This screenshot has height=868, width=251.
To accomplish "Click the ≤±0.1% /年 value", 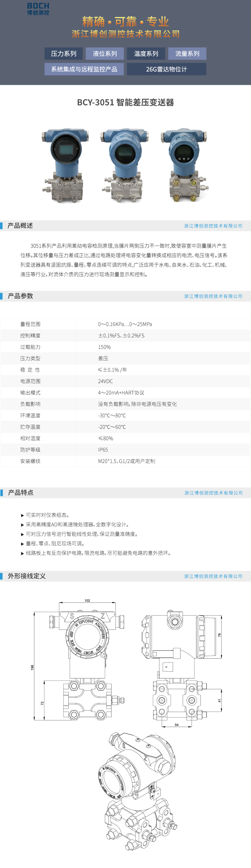I will [x=112, y=370].
